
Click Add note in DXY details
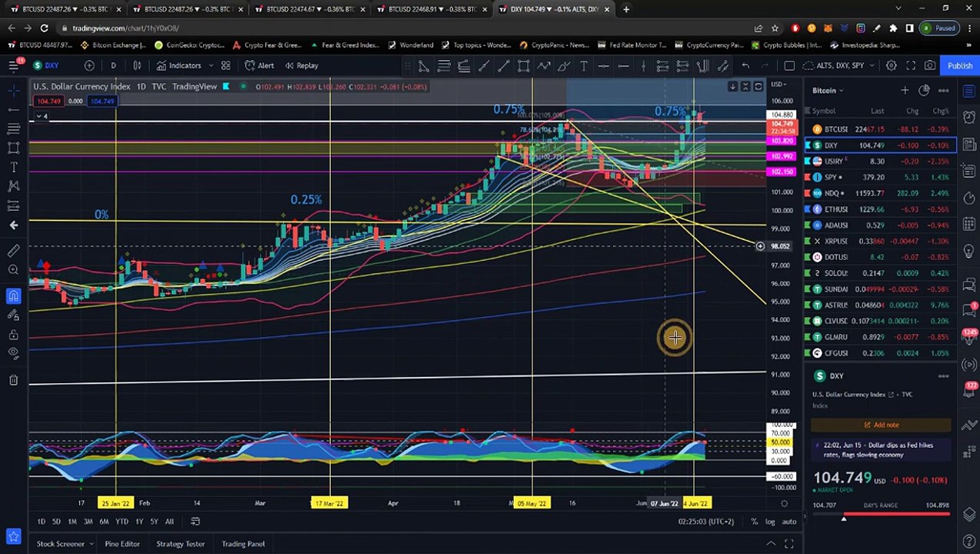(881, 425)
